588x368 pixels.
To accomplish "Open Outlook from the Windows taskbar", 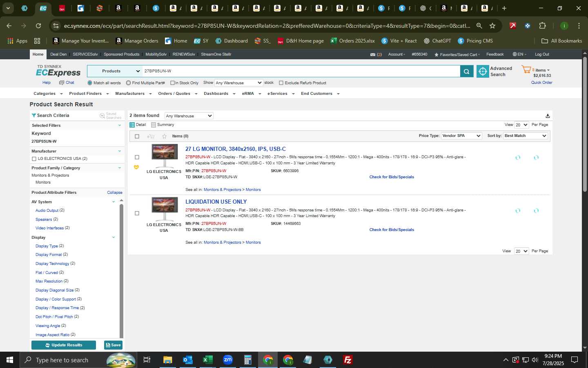I will [187, 360].
